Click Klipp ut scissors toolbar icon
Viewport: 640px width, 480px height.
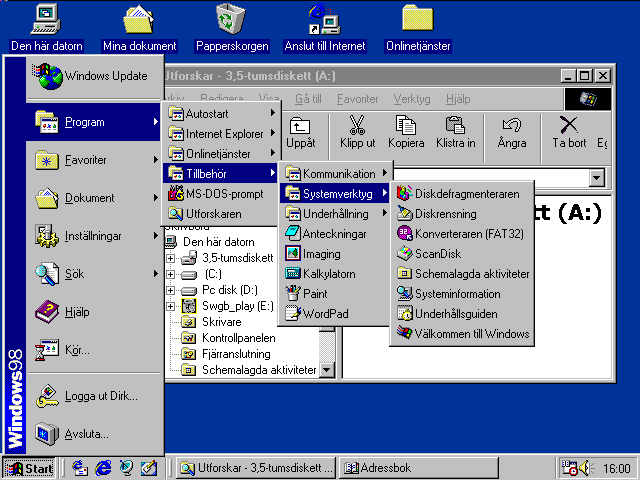[357, 133]
